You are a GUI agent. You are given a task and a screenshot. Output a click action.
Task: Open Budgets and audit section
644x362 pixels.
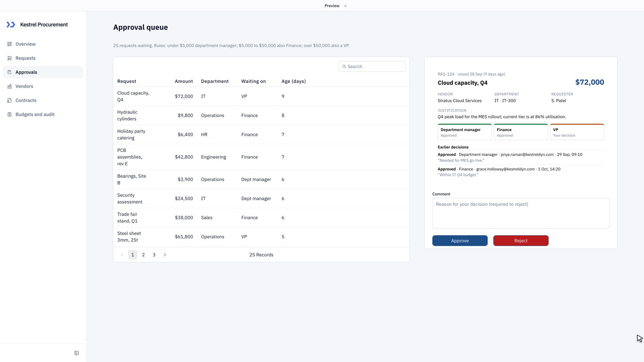pos(43,114)
